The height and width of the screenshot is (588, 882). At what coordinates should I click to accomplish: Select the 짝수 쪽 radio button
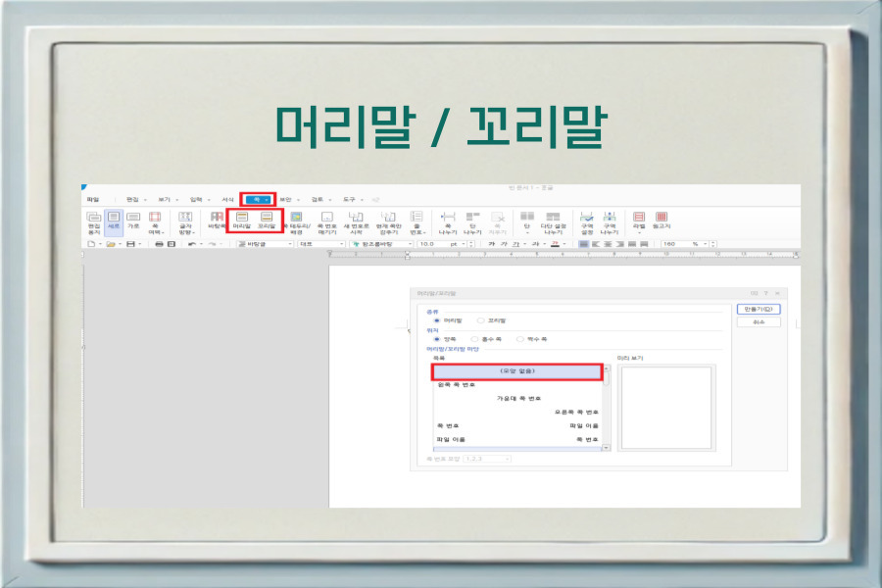coord(519,339)
